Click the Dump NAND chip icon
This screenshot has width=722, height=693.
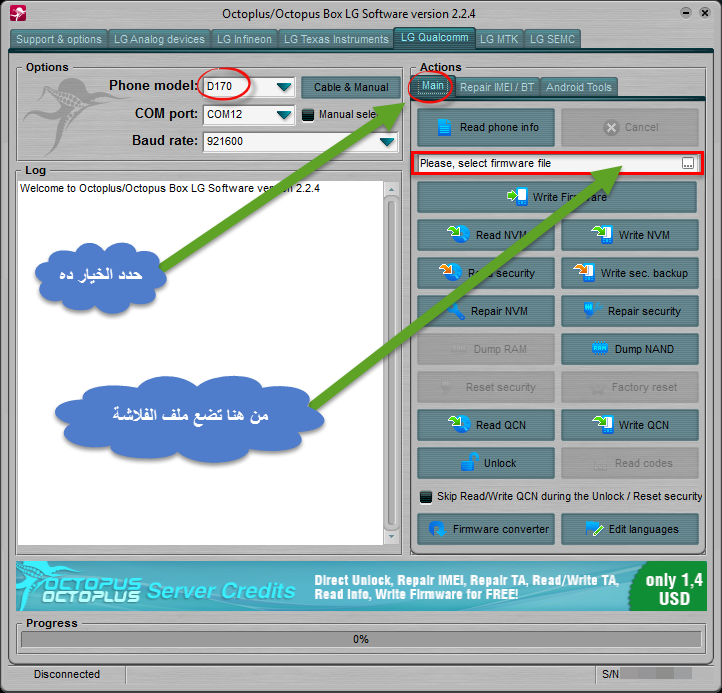click(600, 348)
